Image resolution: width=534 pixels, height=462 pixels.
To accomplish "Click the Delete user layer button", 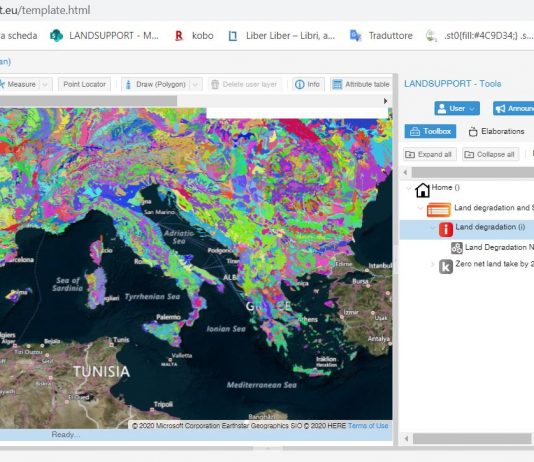I will tap(245, 84).
